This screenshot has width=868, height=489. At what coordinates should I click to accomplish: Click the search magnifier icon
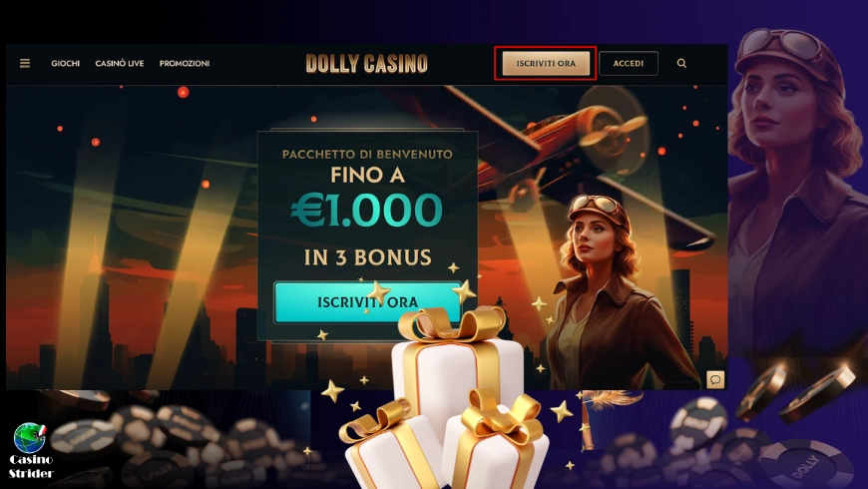click(x=682, y=63)
